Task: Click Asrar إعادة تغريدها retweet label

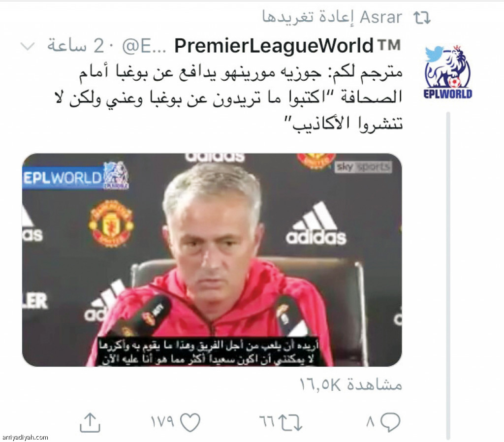Action: tap(332, 17)
